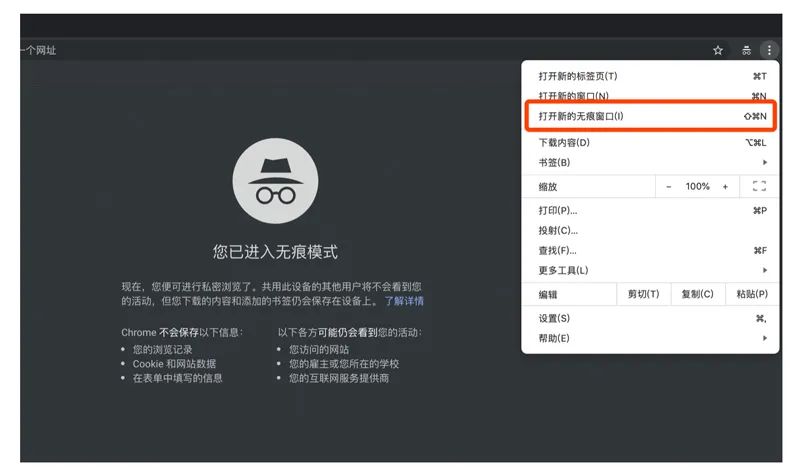Image resolution: width=800 pixels, height=475 pixels.
Task: Click the 您已进入无痕模式 heading
Action: 275,252
